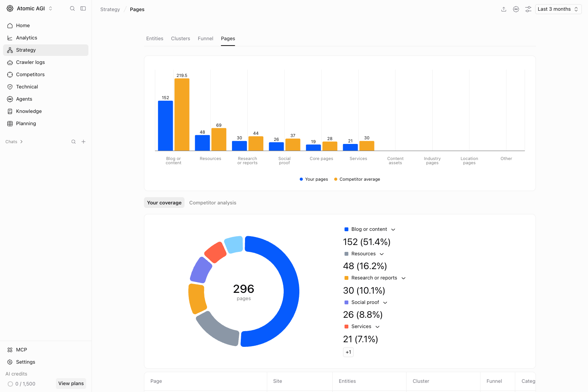Switch to the Competitor analysis view
The height and width of the screenshot is (392, 588).
pos(213,203)
